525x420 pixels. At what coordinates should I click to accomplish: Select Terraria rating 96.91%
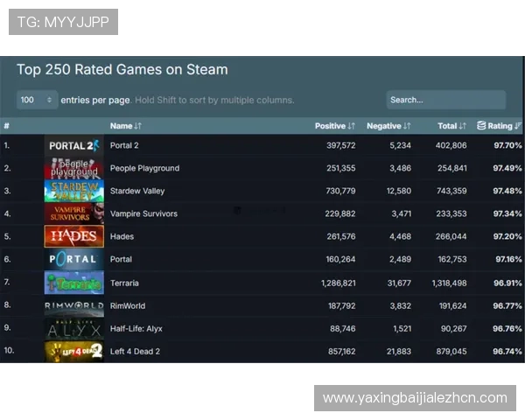(507, 283)
